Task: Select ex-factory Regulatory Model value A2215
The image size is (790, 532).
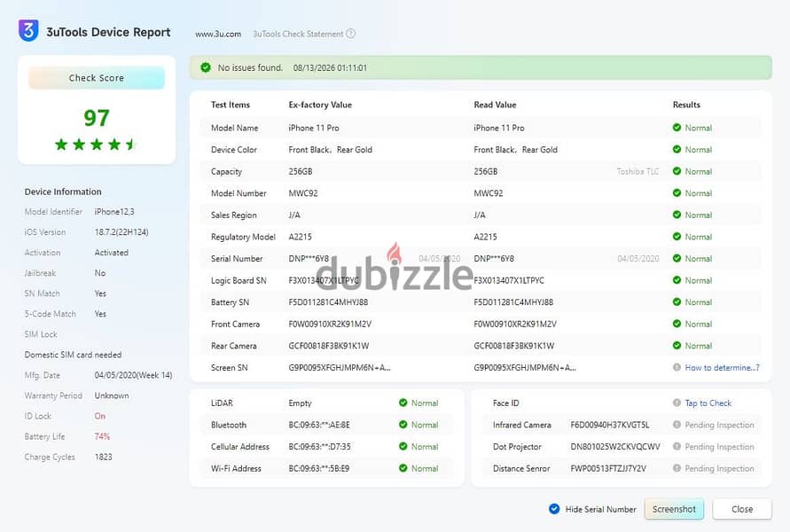Action: pyautogui.click(x=300, y=237)
